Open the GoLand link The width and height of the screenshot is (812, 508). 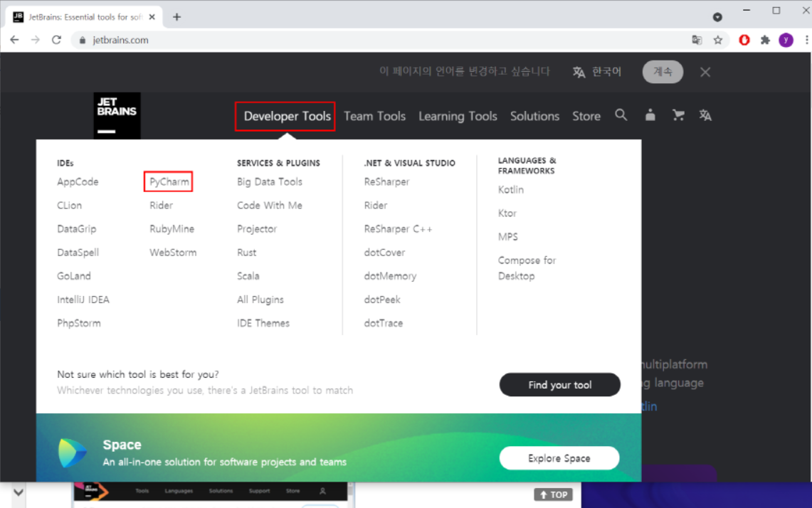(73, 276)
